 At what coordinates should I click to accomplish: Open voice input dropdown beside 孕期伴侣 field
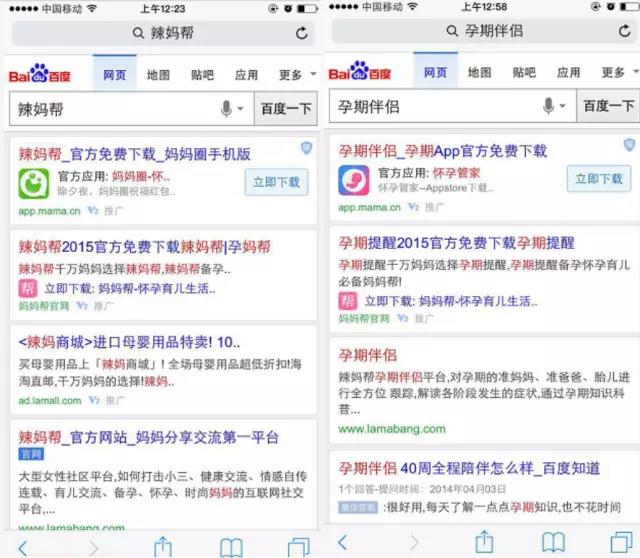point(553,106)
